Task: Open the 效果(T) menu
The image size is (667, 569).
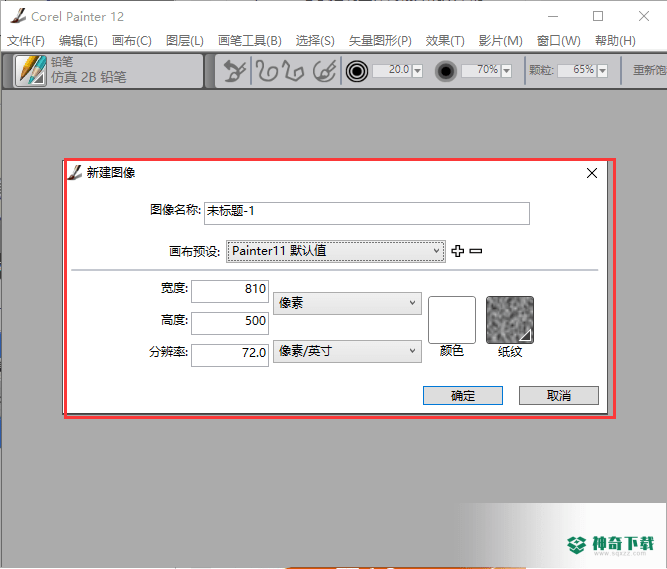Action: (445, 41)
